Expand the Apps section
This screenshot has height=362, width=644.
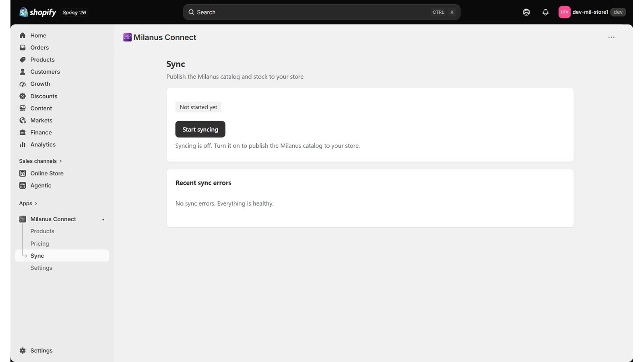(28, 204)
